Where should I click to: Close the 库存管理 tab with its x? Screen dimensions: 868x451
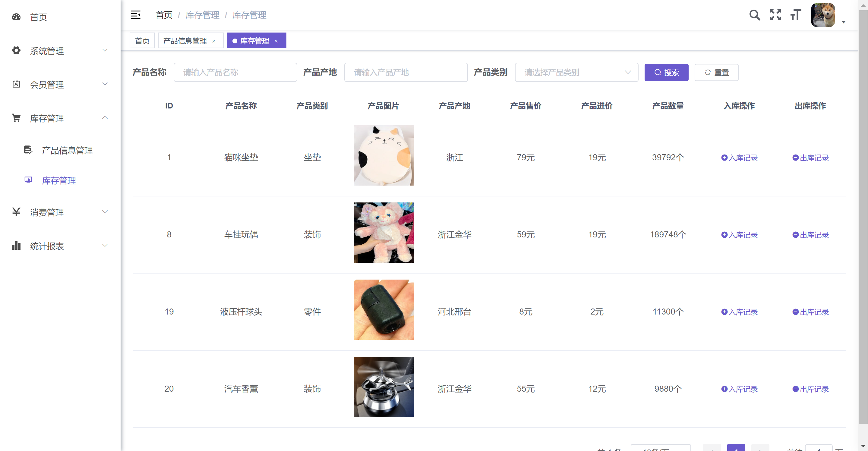(x=276, y=41)
